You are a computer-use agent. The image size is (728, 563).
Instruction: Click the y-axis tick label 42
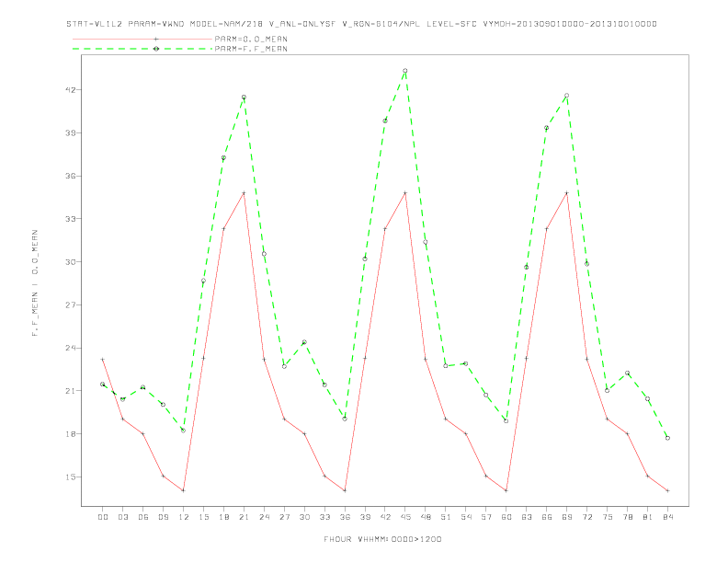[x=71, y=89]
